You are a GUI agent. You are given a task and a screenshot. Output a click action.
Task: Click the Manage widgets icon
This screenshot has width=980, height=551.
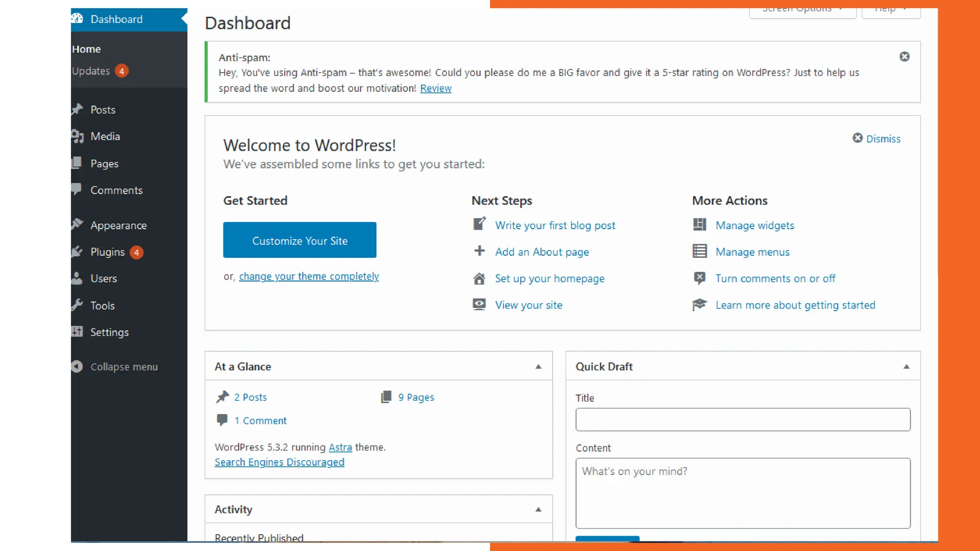coord(700,225)
